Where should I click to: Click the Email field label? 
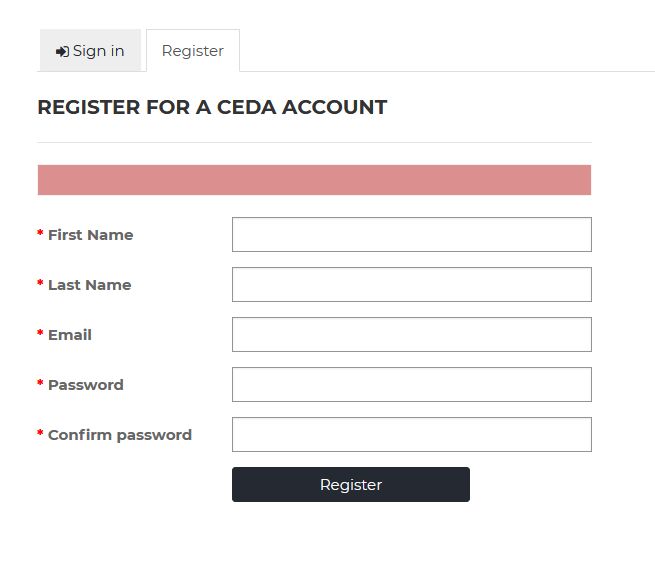pyautogui.click(x=70, y=335)
